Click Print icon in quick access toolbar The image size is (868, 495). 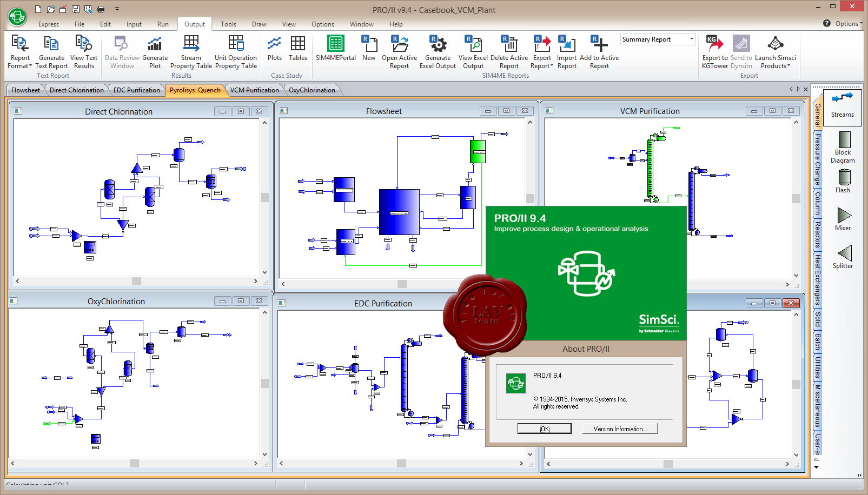click(x=101, y=9)
